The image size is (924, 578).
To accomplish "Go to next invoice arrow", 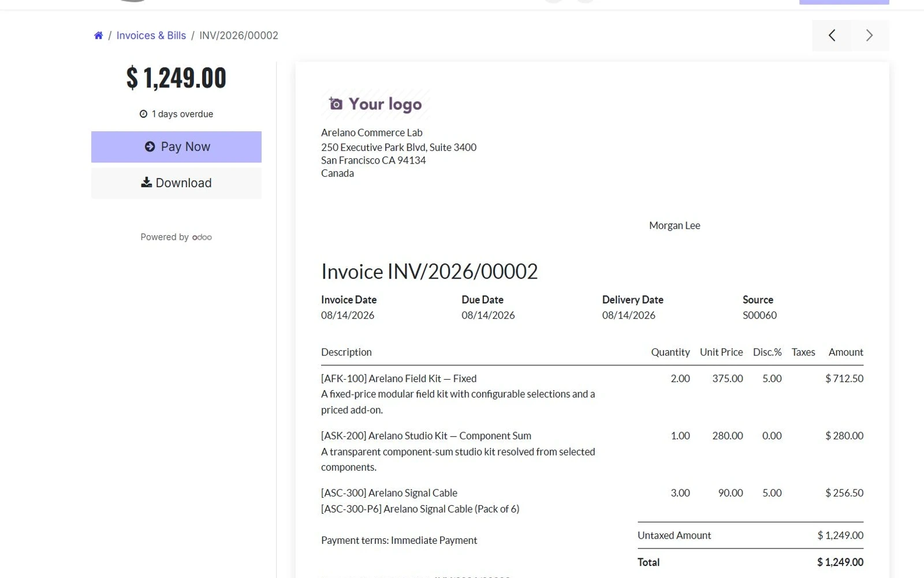I will click(870, 35).
